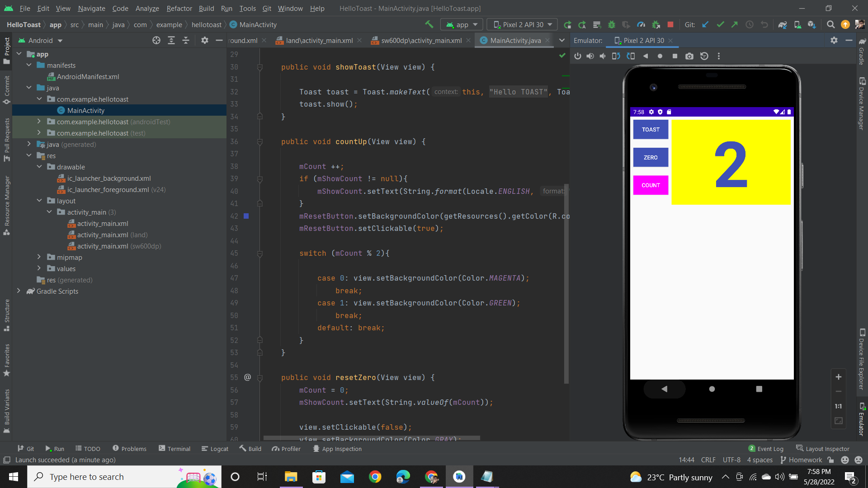The width and height of the screenshot is (868, 488).
Task: Toggle the line 42 breakpoint in the gutter
Action: pyautogui.click(x=247, y=216)
